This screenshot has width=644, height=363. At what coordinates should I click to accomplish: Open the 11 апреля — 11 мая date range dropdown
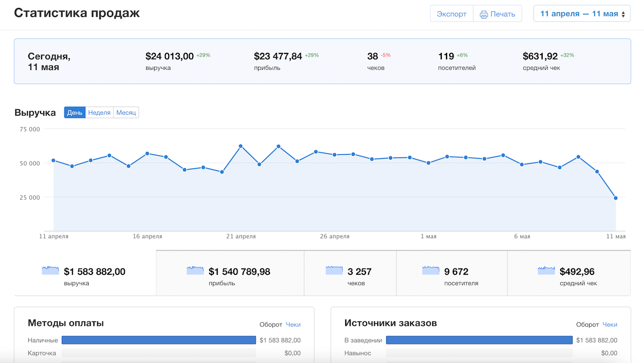pos(582,14)
